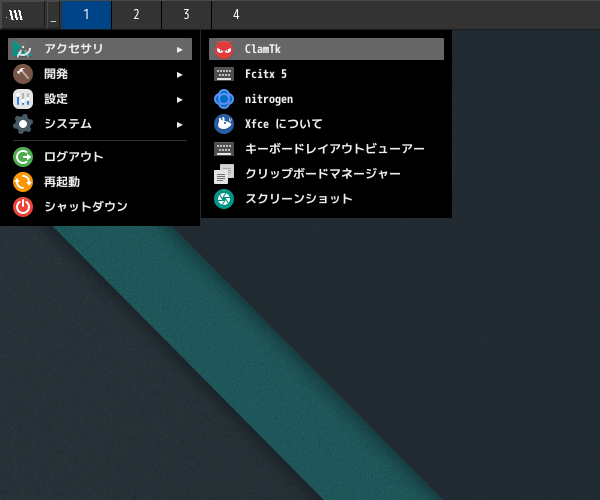Click the underscore button next to workspace 1
Image resolution: width=600 pixels, height=500 pixels.
tap(53, 15)
